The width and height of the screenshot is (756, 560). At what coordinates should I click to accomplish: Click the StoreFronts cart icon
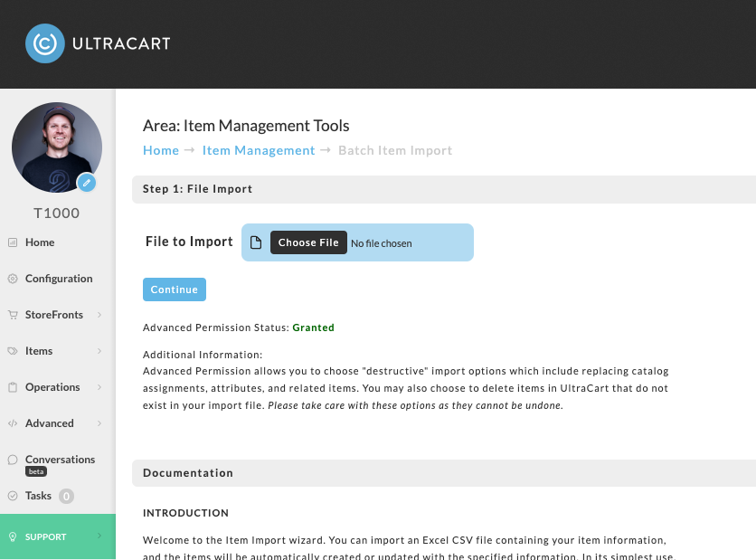click(x=13, y=315)
